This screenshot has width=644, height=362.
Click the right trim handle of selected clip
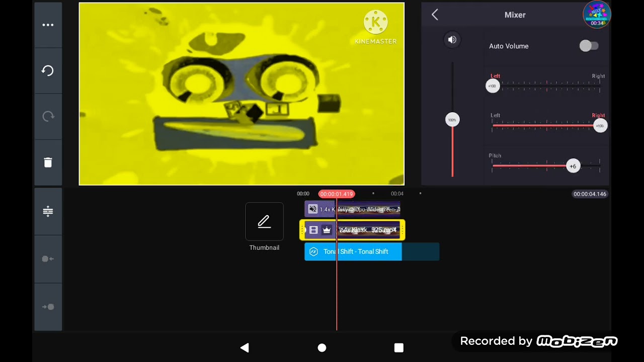point(403,230)
